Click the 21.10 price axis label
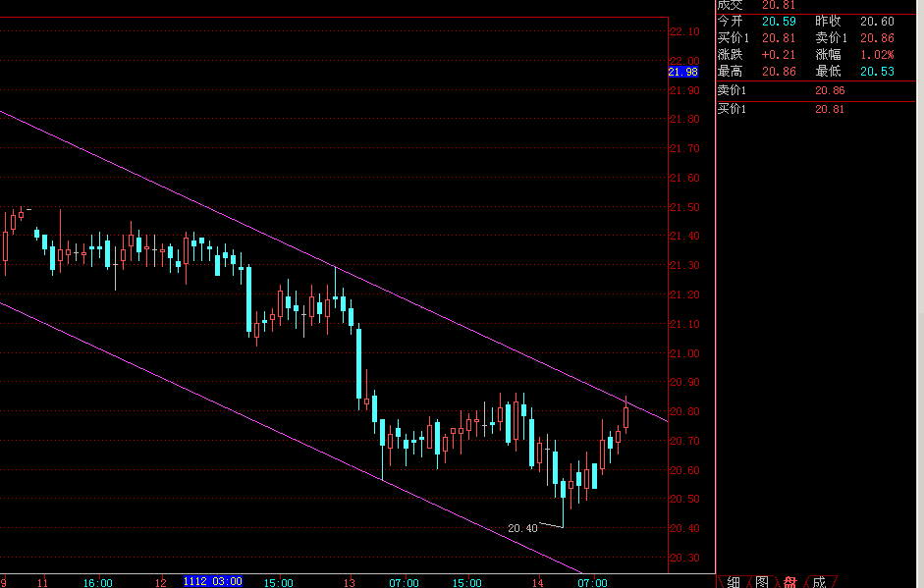Screen dimensions: 924x588 [684, 324]
